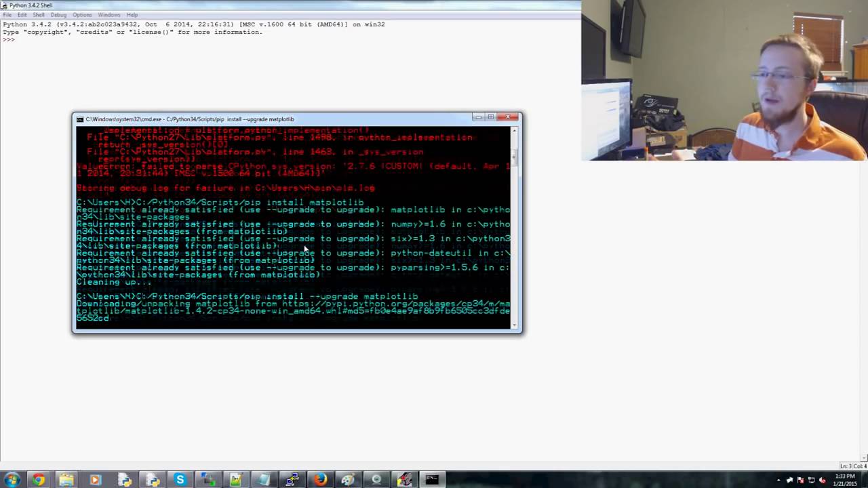Open the Debug menu in IDLE
The width and height of the screenshot is (868, 488).
58,15
